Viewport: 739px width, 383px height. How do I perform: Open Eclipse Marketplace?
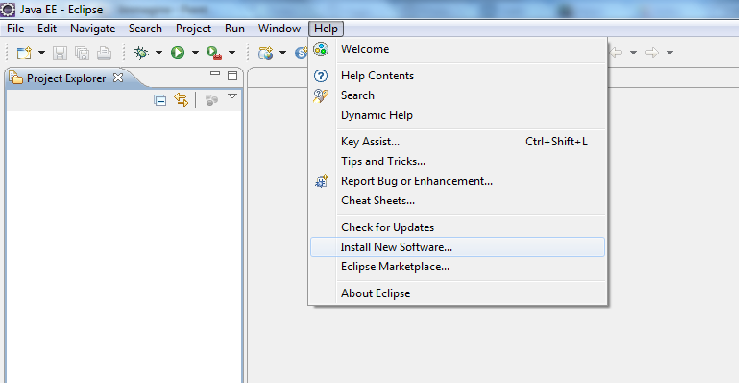pos(458,267)
